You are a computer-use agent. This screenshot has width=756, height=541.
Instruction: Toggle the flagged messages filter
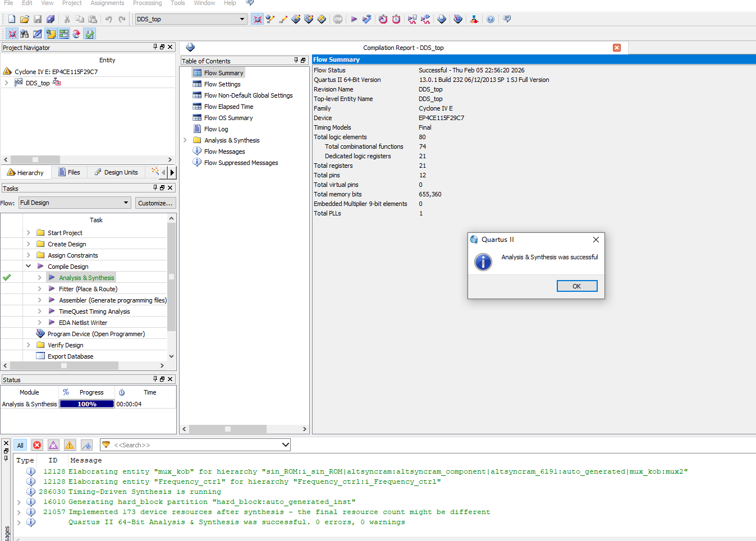(x=86, y=445)
